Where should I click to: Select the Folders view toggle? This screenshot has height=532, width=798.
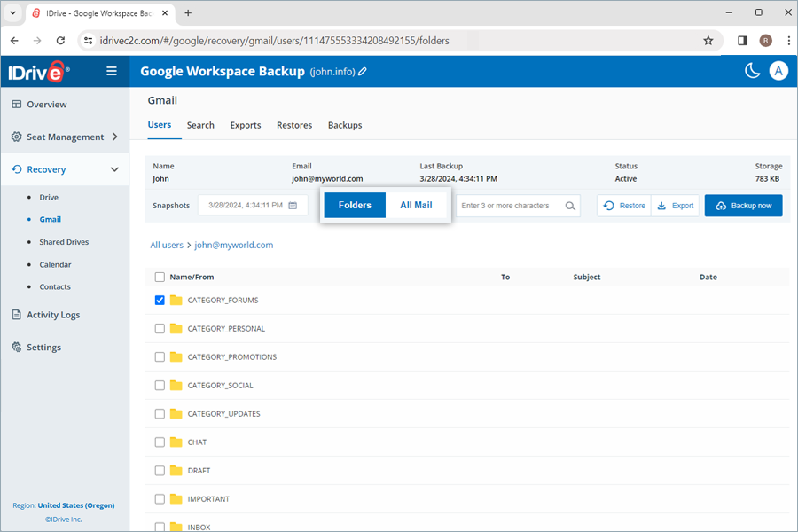click(355, 205)
